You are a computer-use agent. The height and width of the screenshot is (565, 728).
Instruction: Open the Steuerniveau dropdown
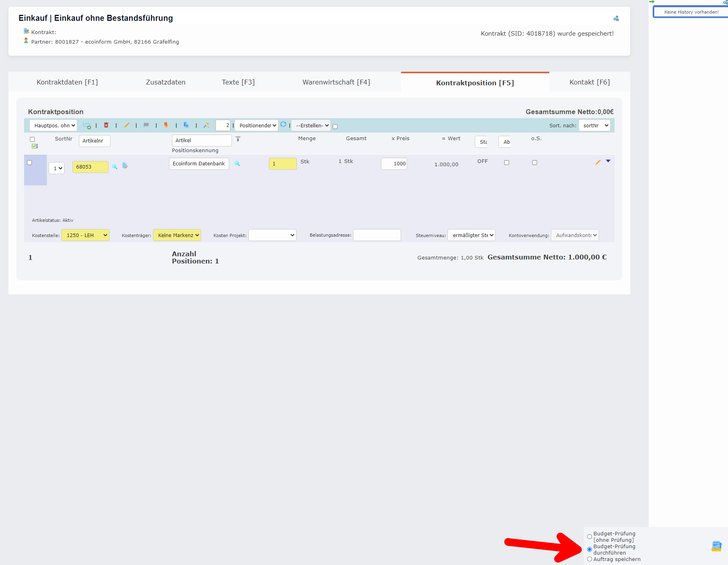point(471,235)
